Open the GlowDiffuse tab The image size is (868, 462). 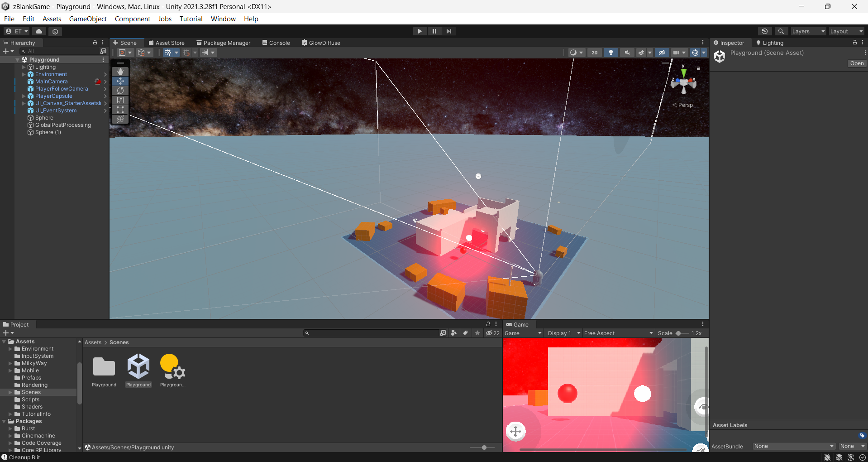[321, 43]
